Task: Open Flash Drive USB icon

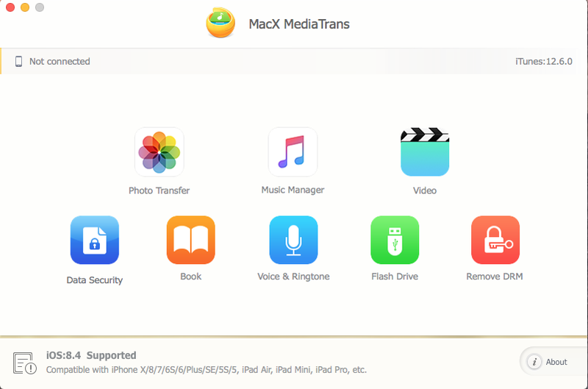Action: pyautogui.click(x=395, y=240)
